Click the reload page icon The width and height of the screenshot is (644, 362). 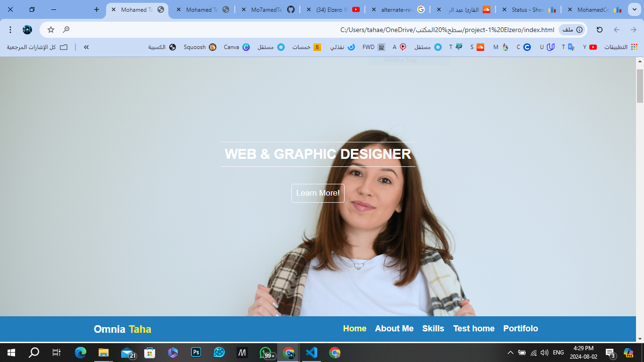(x=600, y=30)
